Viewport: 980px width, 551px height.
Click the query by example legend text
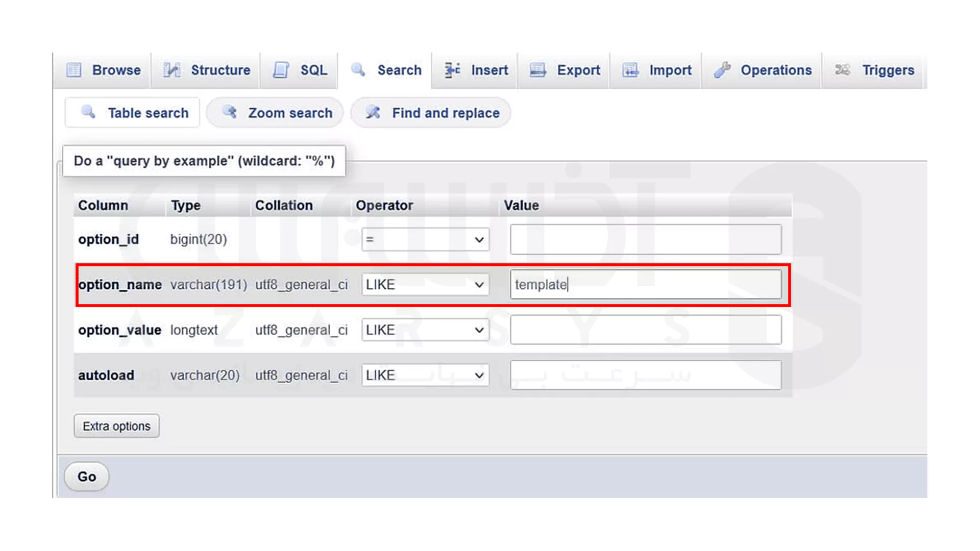[x=204, y=161]
